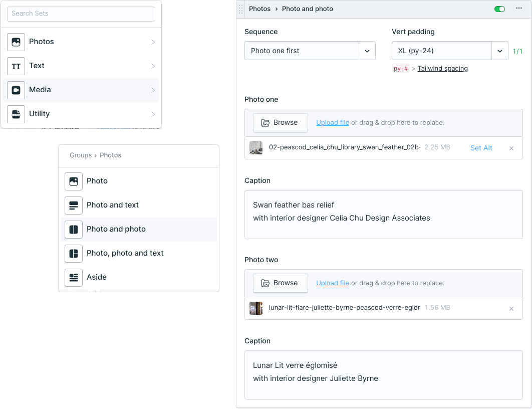Click the swan feather image thumbnail
The image size is (532, 409).
(256, 148)
